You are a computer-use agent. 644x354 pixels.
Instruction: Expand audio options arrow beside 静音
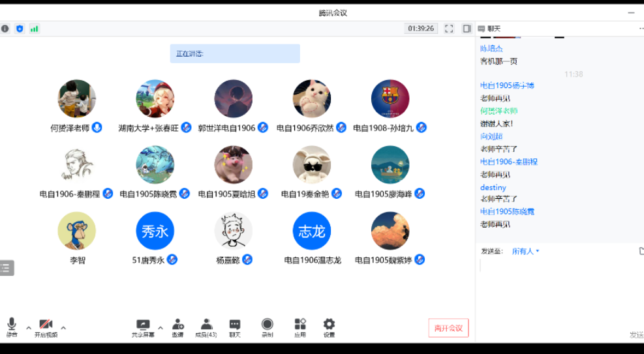click(x=28, y=327)
